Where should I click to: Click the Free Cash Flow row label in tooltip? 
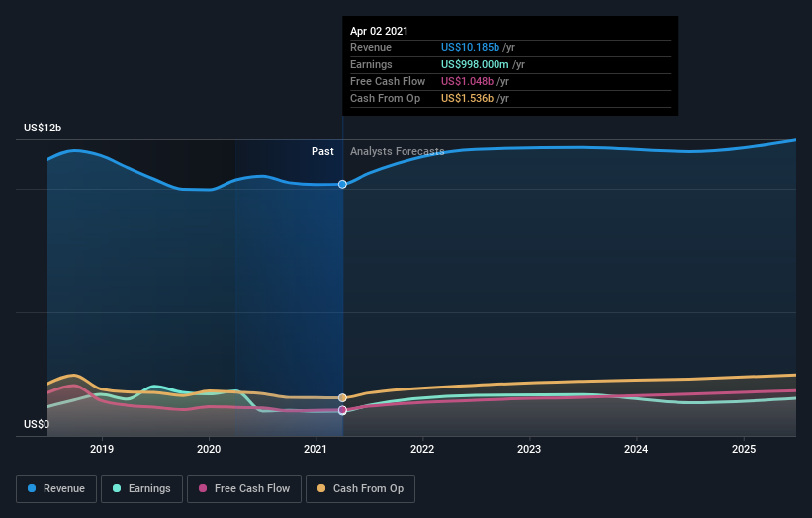click(x=388, y=81)
